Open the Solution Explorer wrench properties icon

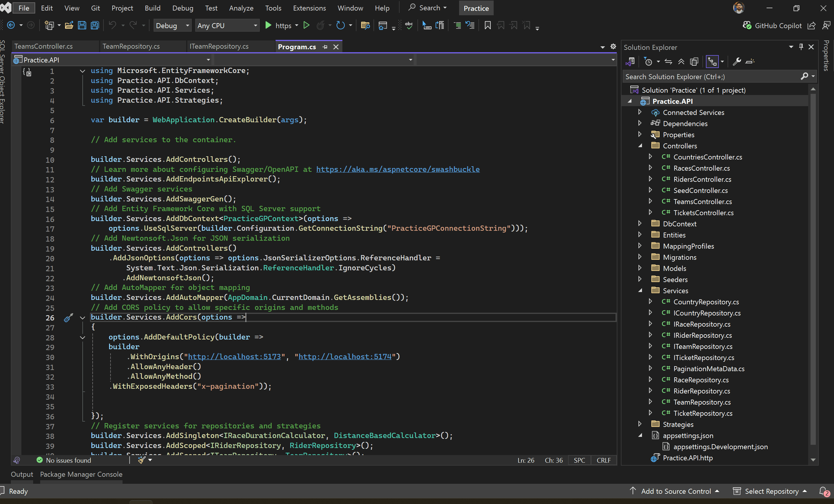coord(736,62)
